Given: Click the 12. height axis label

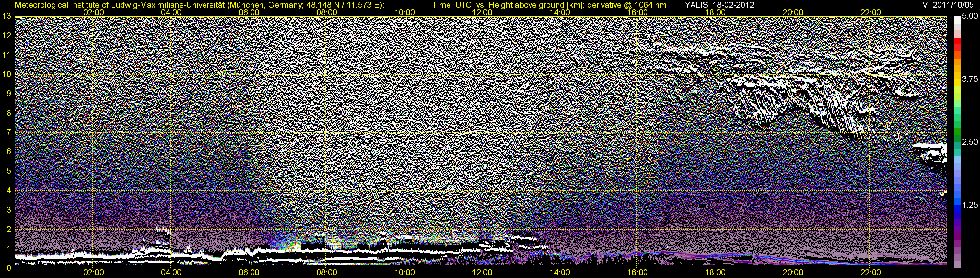Looking at the screenshot, I should pyautogui.click(x=8, y=36).
